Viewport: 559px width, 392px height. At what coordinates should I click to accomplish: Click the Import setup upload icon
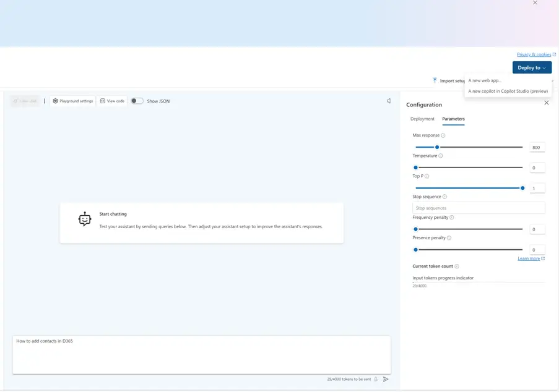(435, 80)
